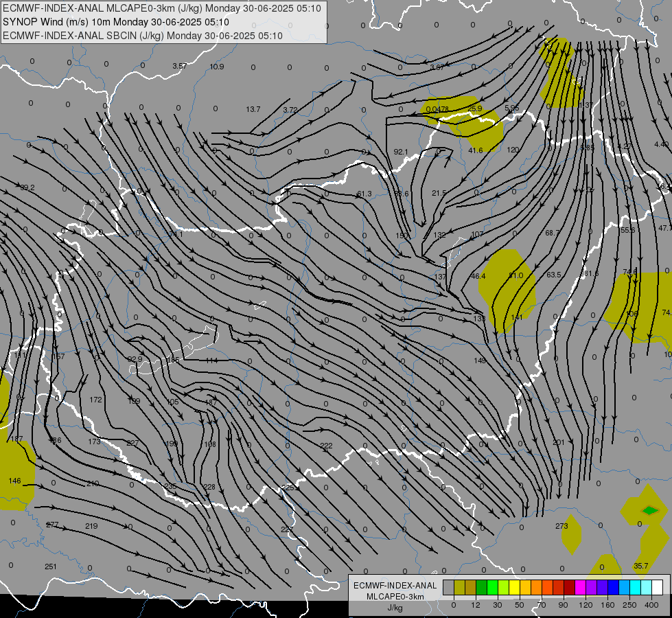Click the SBCIN header line
Viewport: 672px width, 618px height.
[x=143, y=36]
